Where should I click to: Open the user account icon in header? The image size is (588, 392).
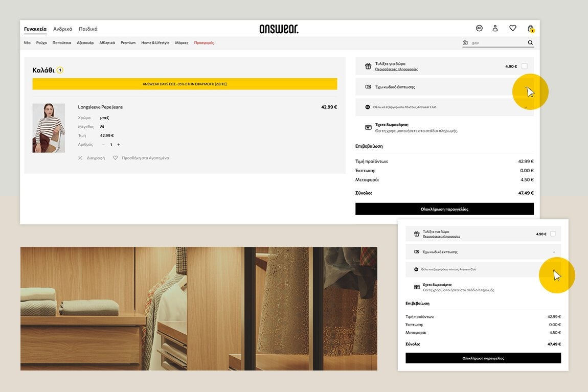pos(495,28)
